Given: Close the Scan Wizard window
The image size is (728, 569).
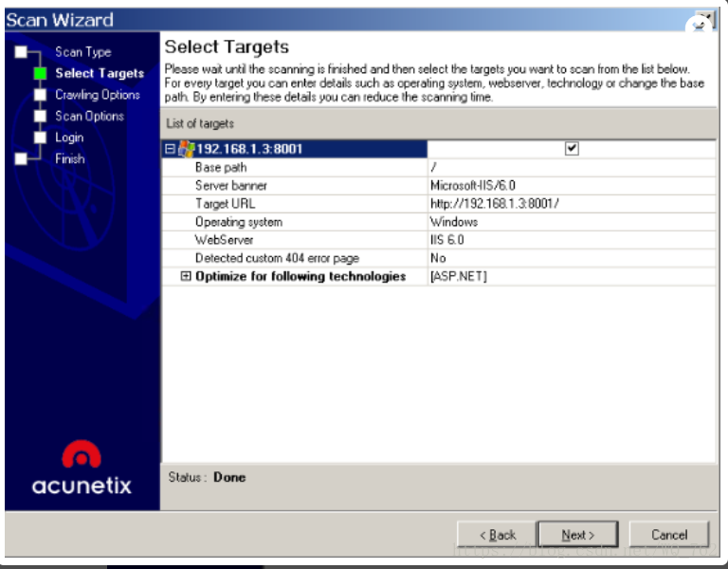Looking at the screenshot, I should point(705,20).
